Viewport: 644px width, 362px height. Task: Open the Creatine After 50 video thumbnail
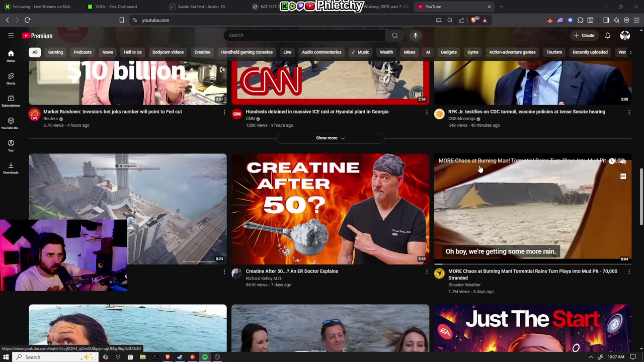(x=330, y=209)
